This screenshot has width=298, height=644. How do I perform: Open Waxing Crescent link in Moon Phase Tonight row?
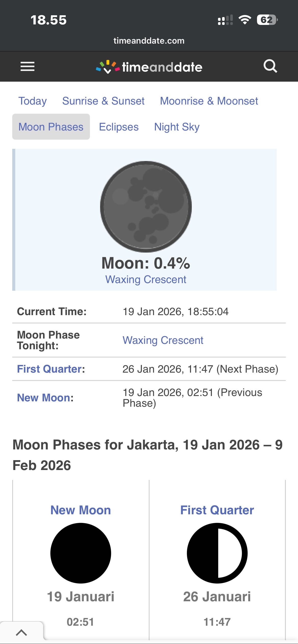click(163, 340)
